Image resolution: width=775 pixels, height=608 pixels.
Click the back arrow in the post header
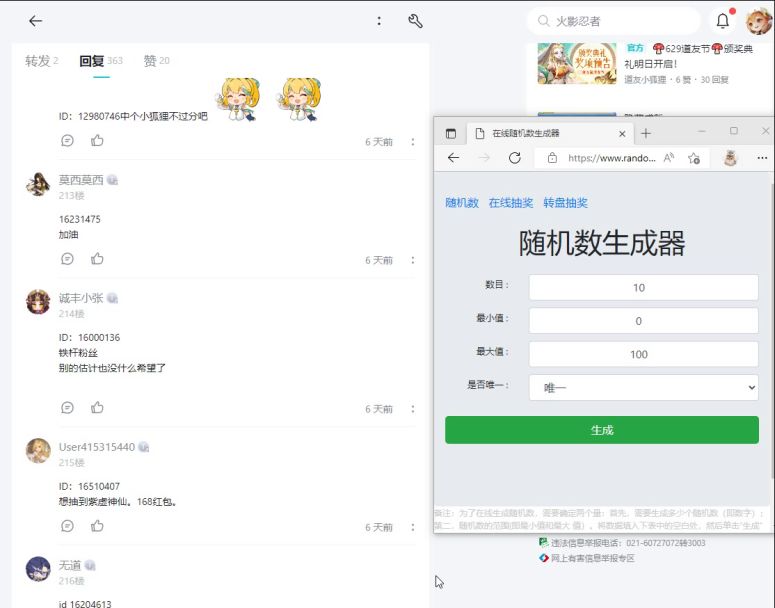pos(36,21)
